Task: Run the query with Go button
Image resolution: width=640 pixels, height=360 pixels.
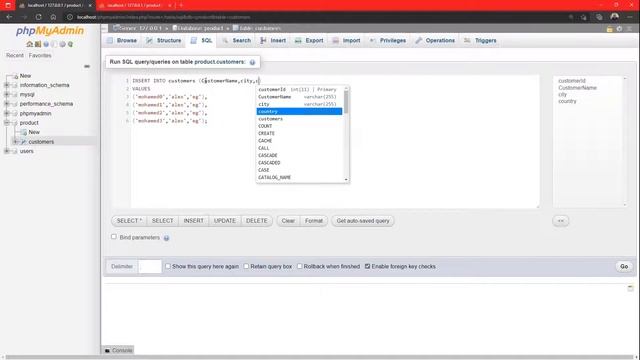Action: 624,267
